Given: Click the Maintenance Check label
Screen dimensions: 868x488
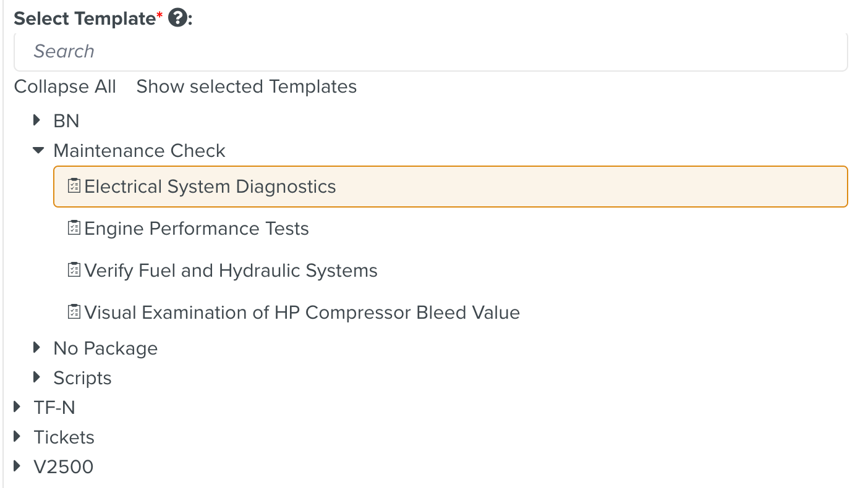Looking at the screenshot, I should [x=139, y=150].
